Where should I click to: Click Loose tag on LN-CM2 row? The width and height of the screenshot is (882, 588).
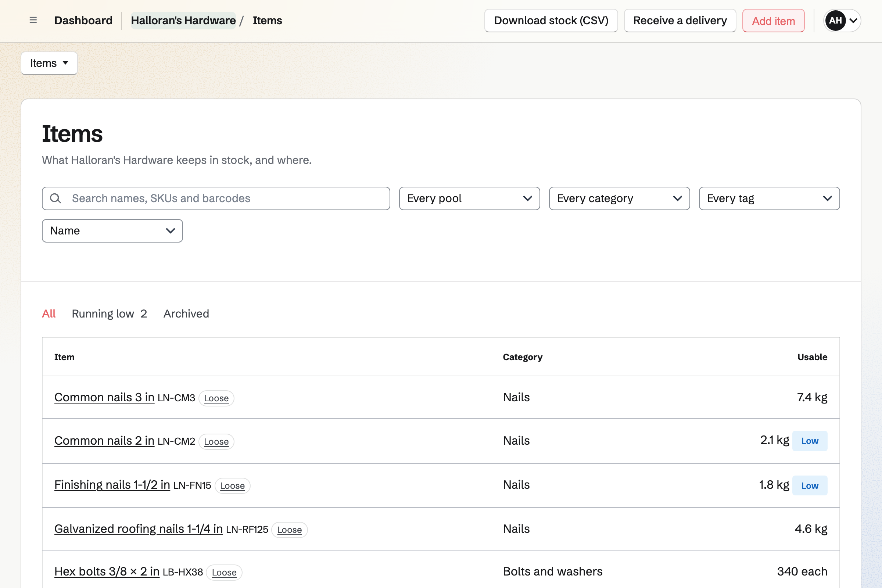point(216,442)
